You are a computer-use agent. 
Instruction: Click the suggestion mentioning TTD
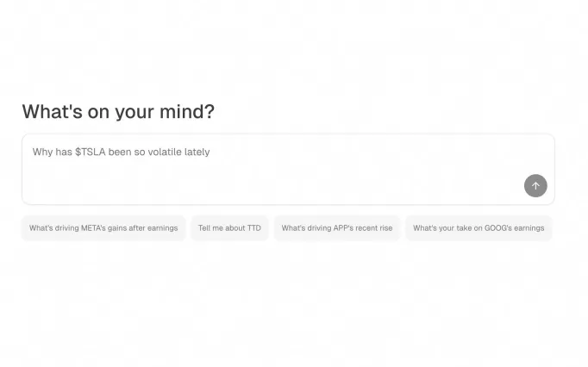[x=229, y=228]
